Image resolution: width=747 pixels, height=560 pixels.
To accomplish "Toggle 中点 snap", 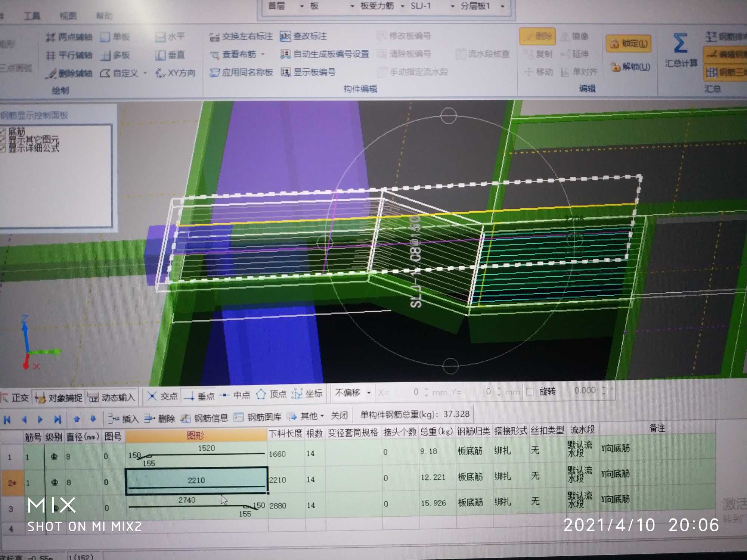I will (235, 395).
